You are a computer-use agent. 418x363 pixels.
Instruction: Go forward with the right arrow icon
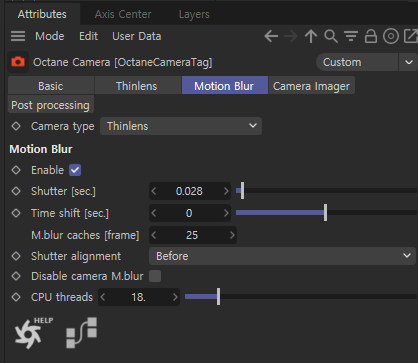291,36
